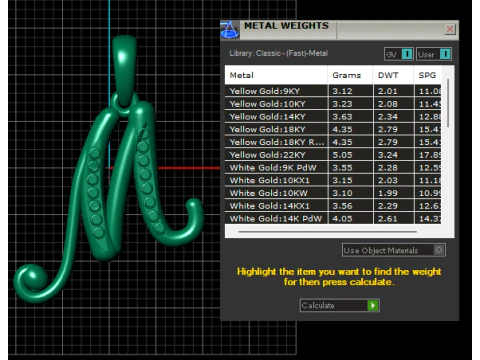Sort by Grams column header
This screenshot has height=360, width=480.
click(x=350, y=75)
